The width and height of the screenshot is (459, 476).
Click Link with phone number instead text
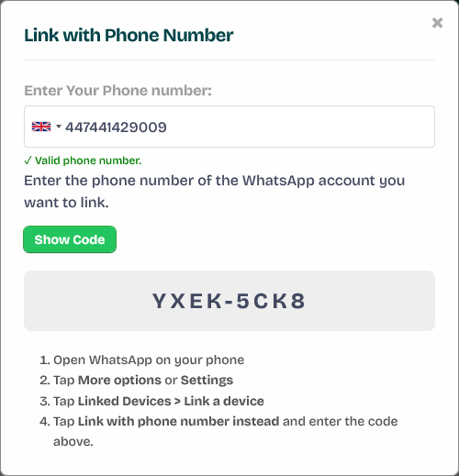click(x=179, y=421)
